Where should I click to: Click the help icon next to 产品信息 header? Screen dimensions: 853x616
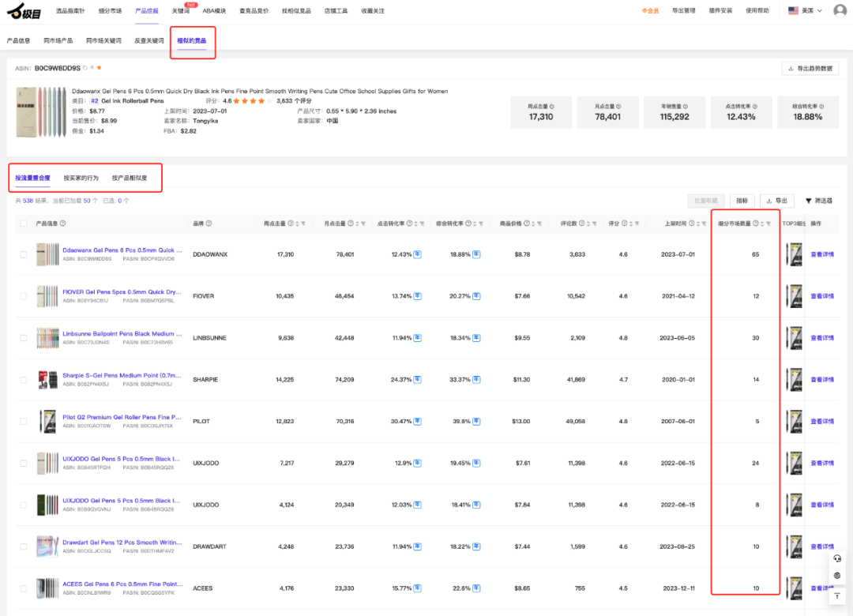[62, 223]
